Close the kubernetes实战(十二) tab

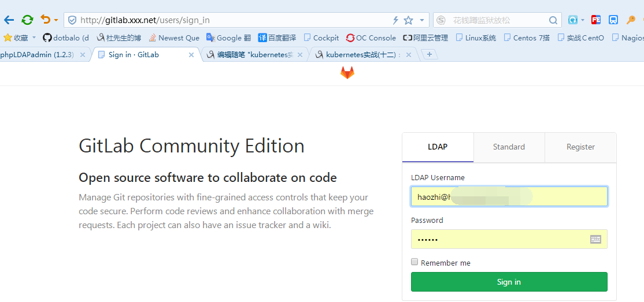pyautogui.click(x=409, y=55)
